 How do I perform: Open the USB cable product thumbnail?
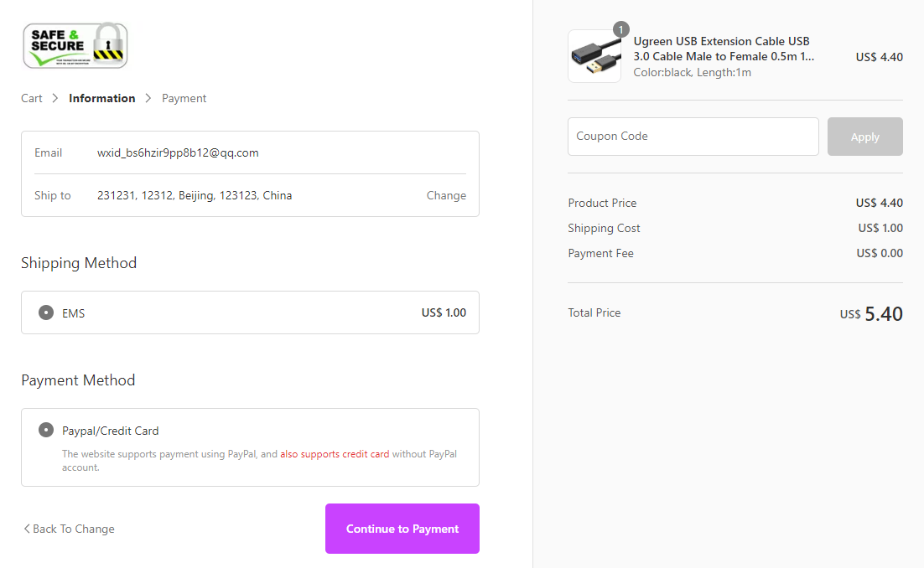pos(594,56)
